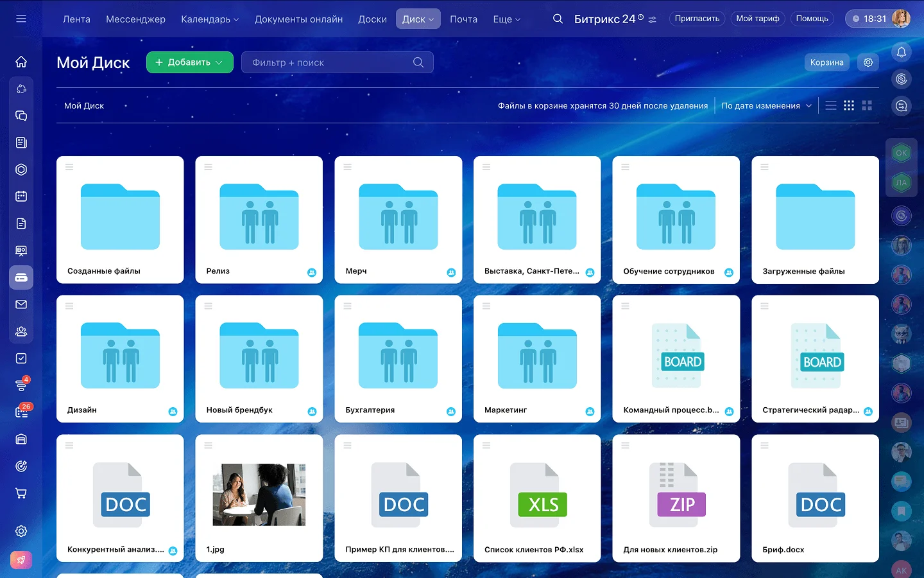Select the Disk drive icon in sidebar

coord(21,277)
